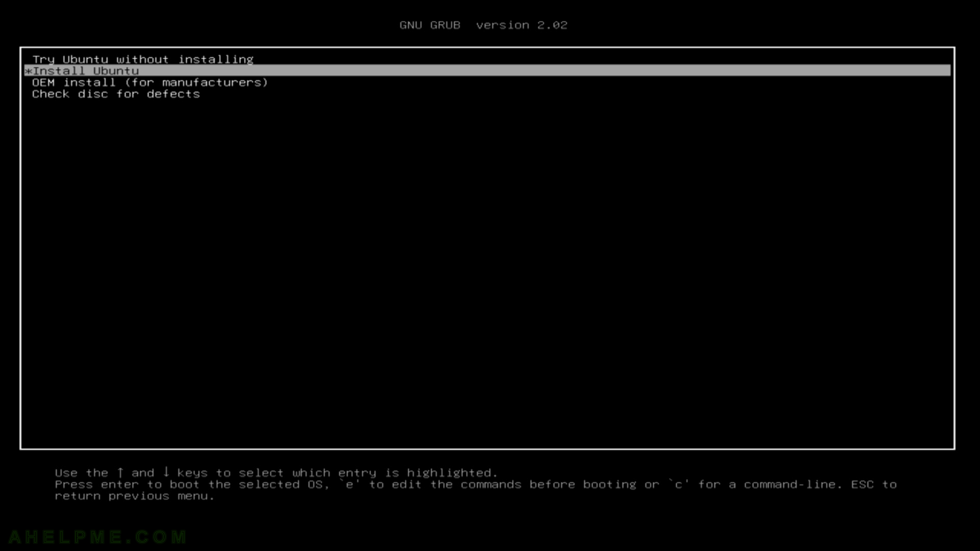Select the asterisk icon next to Install Ubuntu
Image resolution: width=980 pixels, height=551 pixels.
[27, 70]
